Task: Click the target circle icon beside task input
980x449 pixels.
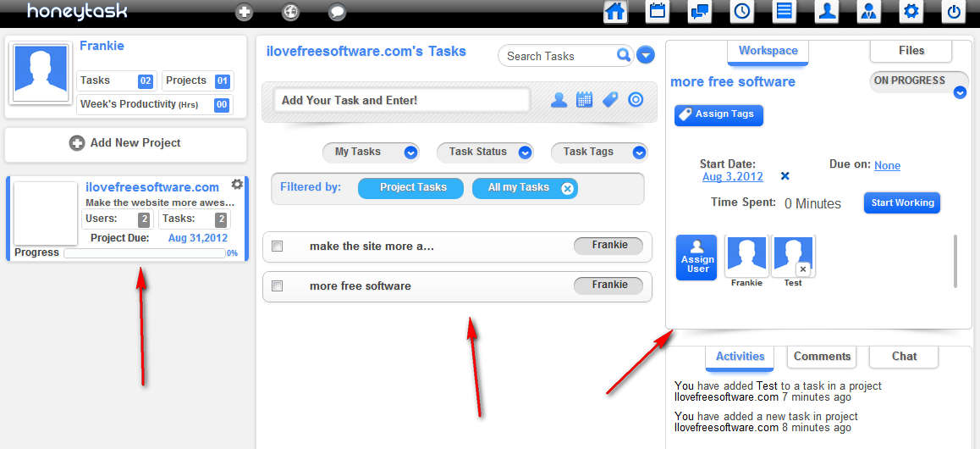Action: tap(636, 99)
